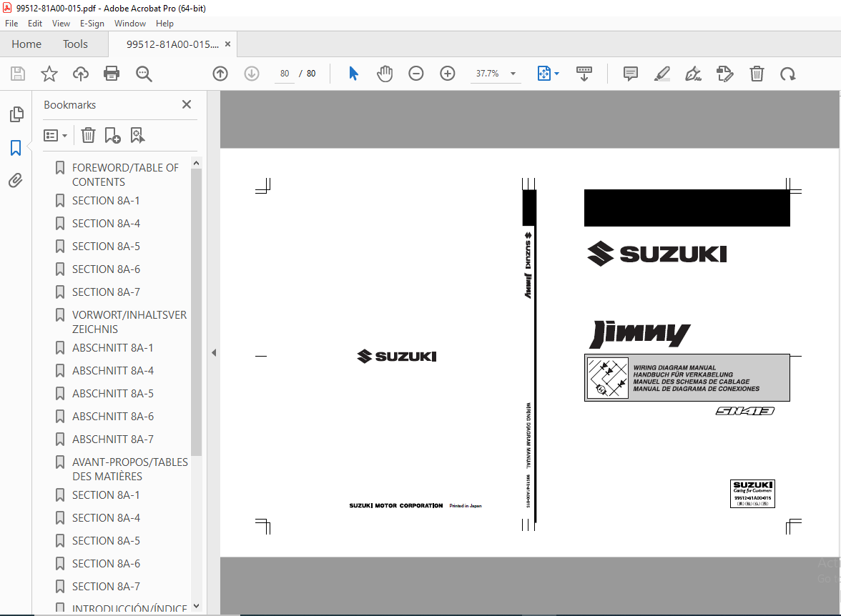
Task: Click the Jimny logo on cover page
Action: 640,335
